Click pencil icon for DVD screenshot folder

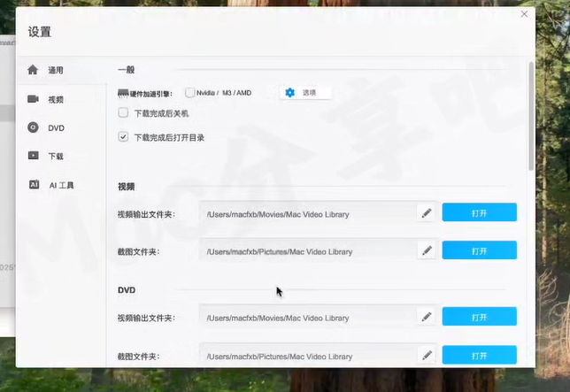point(427,356)
